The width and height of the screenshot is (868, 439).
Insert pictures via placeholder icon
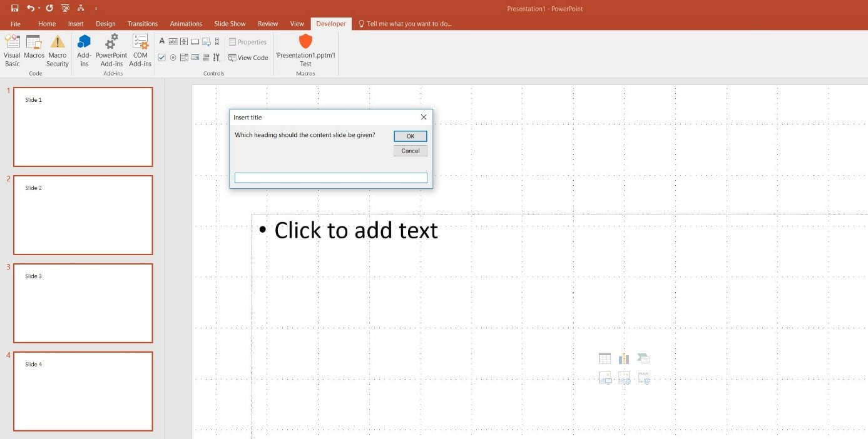(605, 378)
